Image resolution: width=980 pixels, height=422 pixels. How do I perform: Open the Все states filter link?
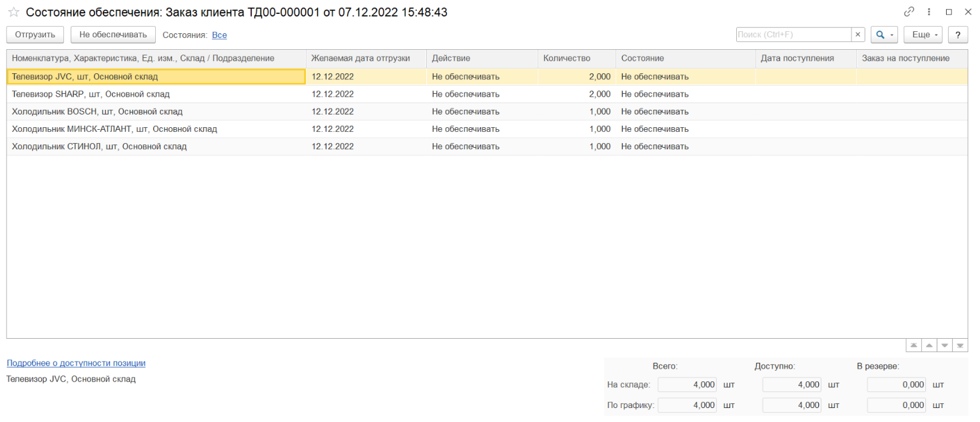[219, 35]
